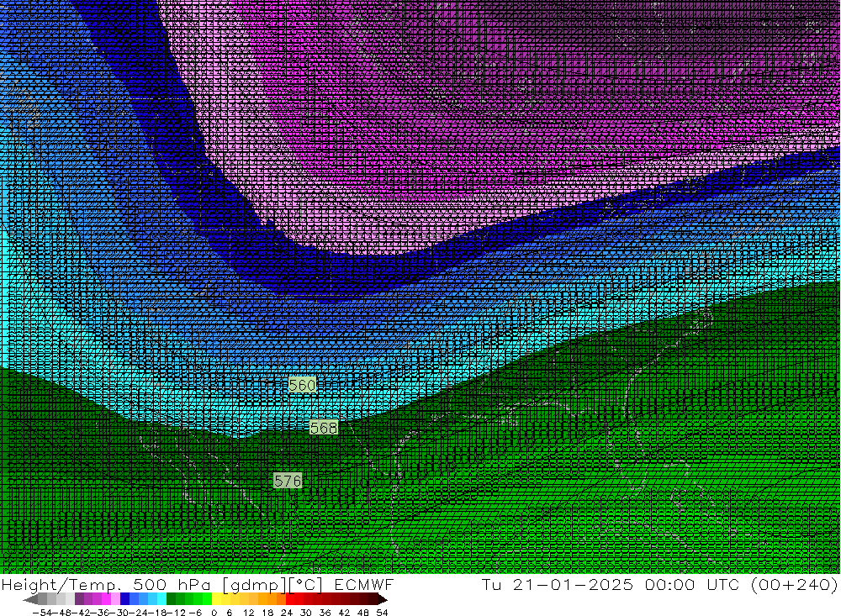Click the bright yellow swatch above legend value 0

point(216,599)
